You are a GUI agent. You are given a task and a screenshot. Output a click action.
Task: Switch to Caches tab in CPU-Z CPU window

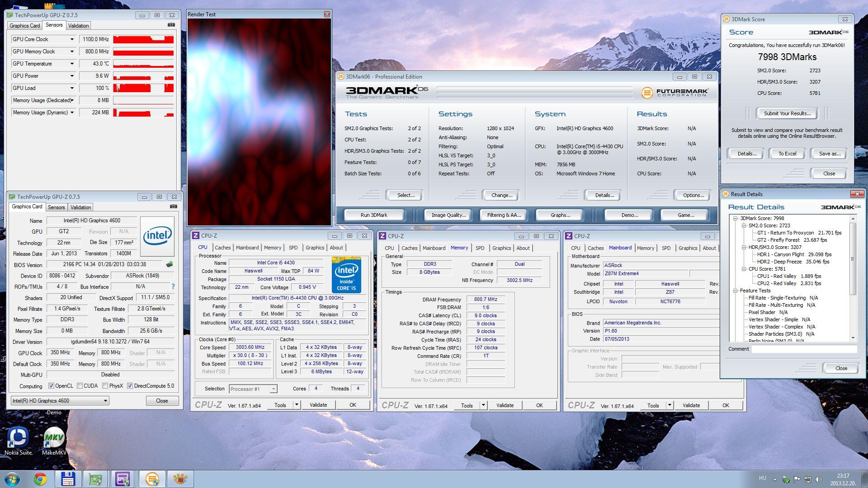tap(222, 248)
